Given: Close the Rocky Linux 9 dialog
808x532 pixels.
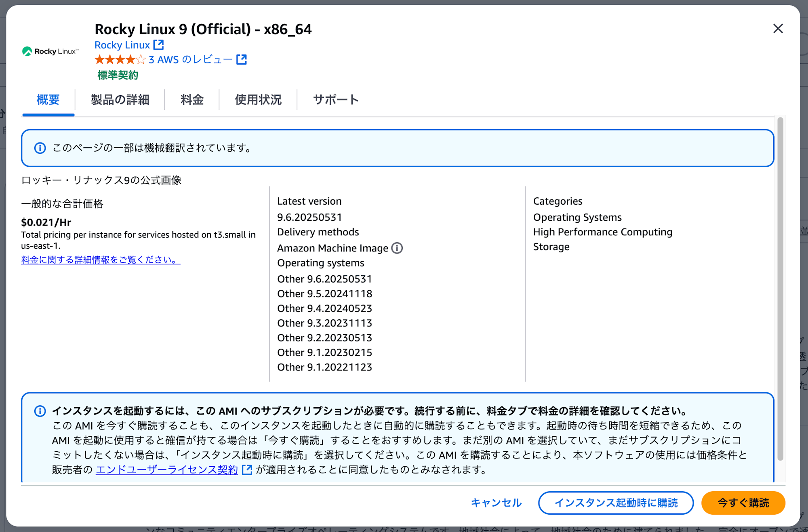Looking at the screenshot, I should pos(778,29).
